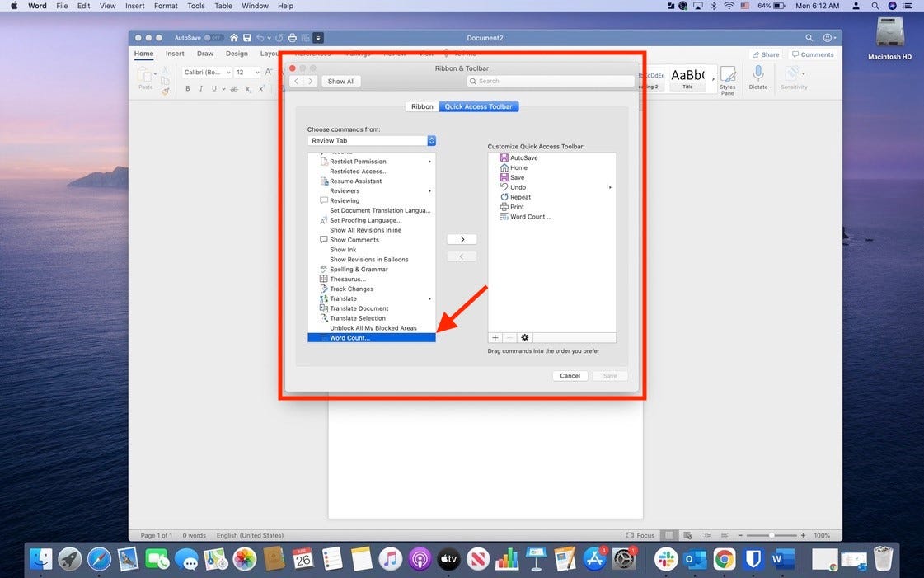The width and height of the screenshot is (924, 578).
Task: Click the search magnifier in Word's title bar
Action: (x=809, y=38)
